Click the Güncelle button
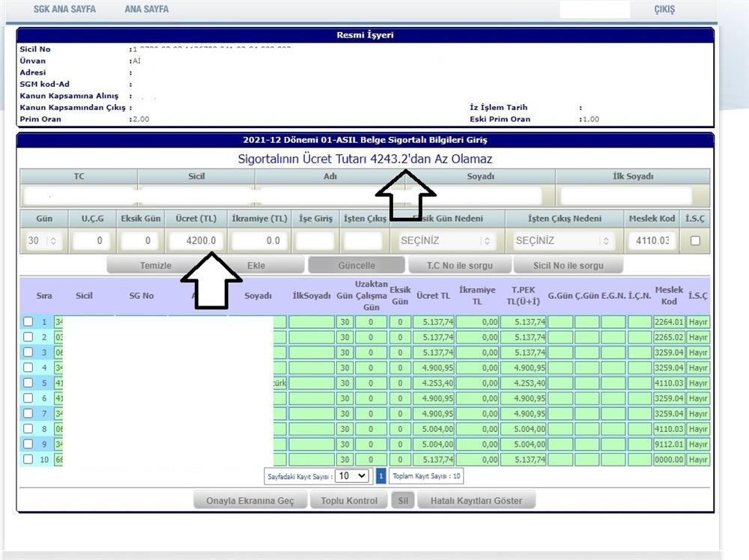 [x=357, y=266]
